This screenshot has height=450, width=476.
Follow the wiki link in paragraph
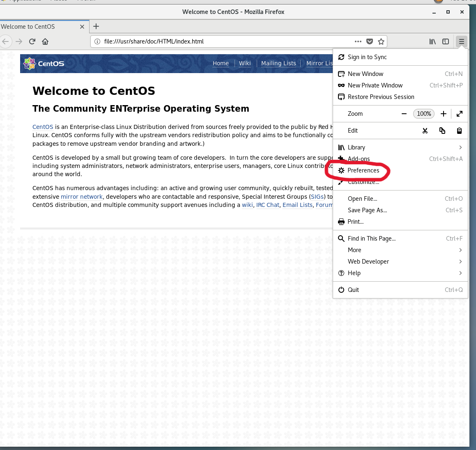pyautogui.click(x=247, y=205)
